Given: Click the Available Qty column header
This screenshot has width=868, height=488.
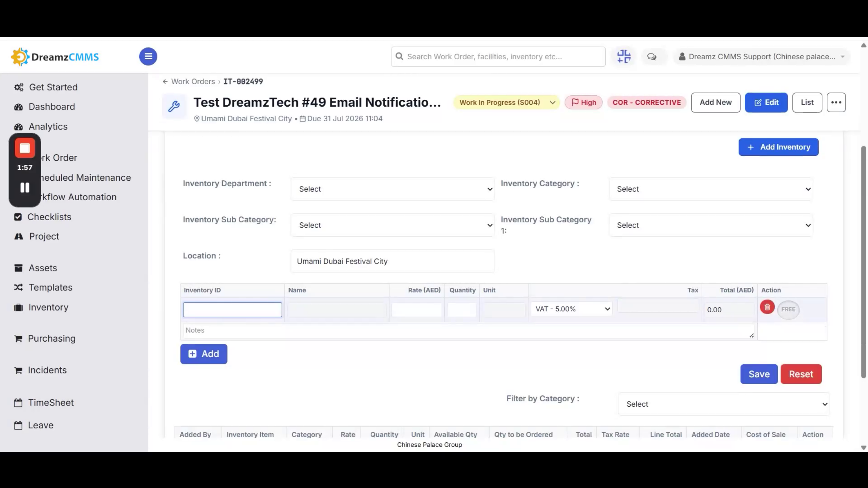Looking at the screenshot, I should point(455,435).
